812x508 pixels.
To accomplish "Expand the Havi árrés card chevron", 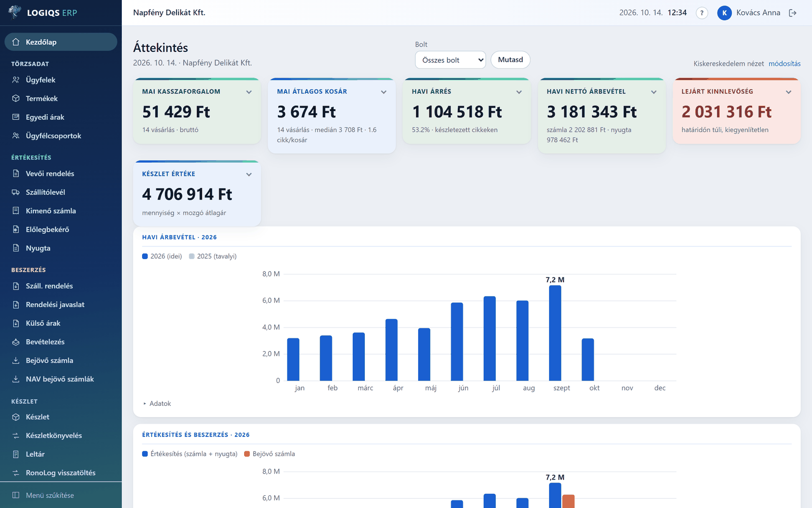I will (519, 92).
